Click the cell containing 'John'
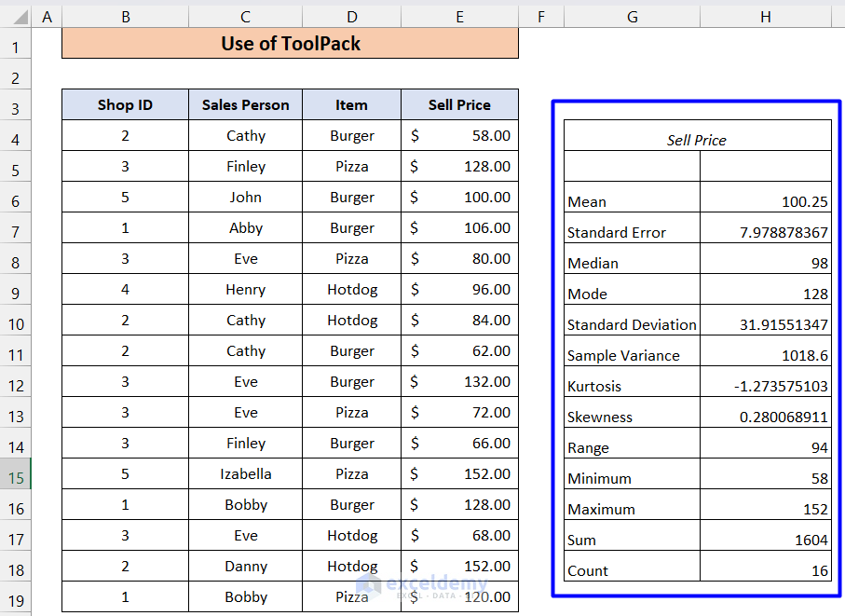This screenshot has height=616, width=845. [x=245, y=198]
